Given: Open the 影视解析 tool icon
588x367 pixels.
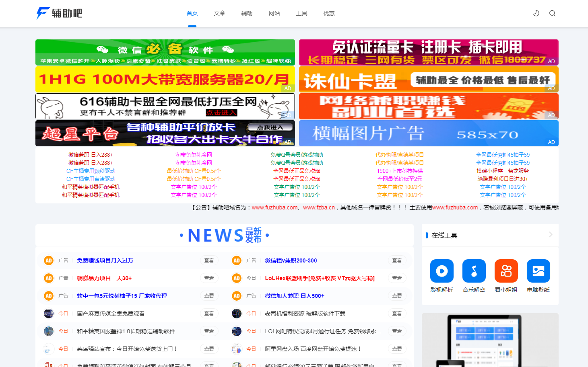Looking at the screenshot, I should click(442, 271).
